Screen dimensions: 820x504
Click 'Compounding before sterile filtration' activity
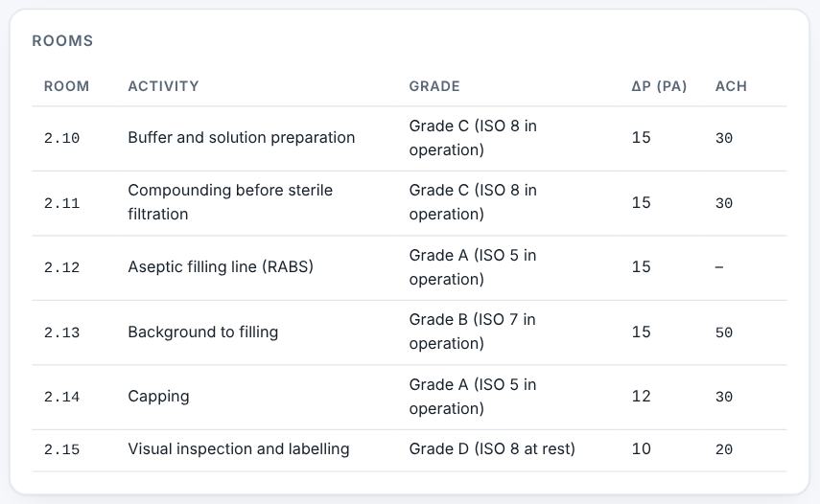coord(230,202)
